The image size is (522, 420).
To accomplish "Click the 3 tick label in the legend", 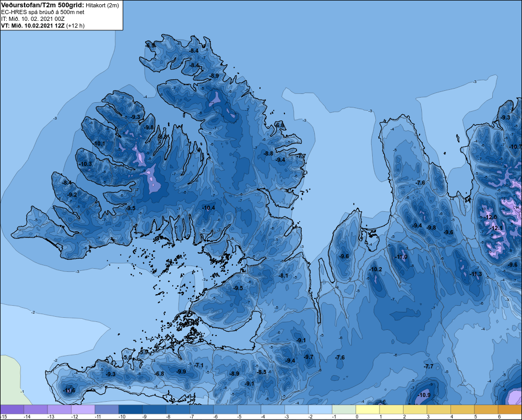I will tap(428, 417).
